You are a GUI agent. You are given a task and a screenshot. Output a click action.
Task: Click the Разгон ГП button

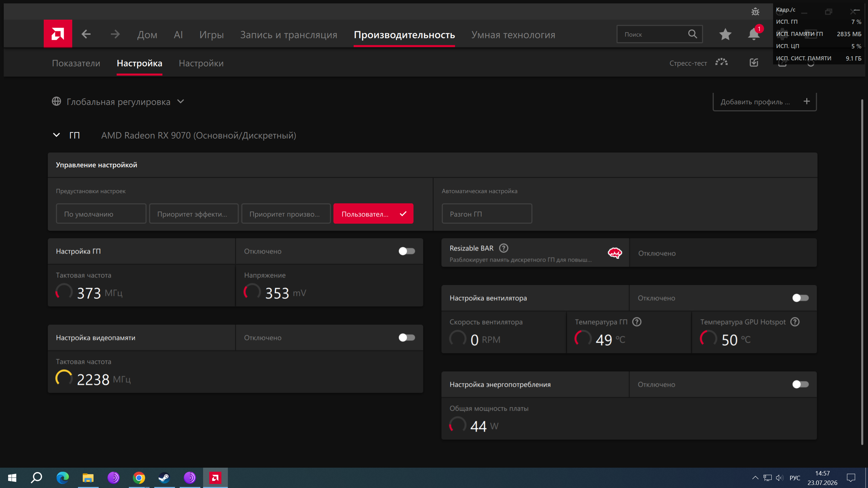487,213
